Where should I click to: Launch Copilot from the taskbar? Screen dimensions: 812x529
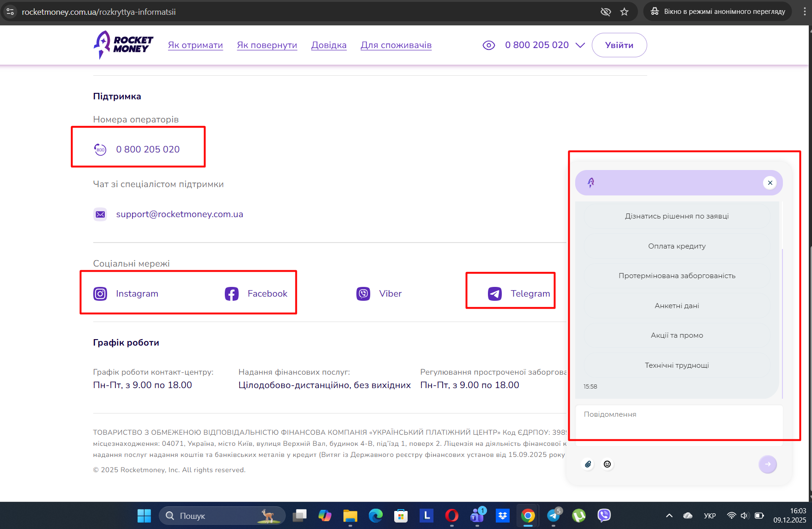tap(325, 516)
